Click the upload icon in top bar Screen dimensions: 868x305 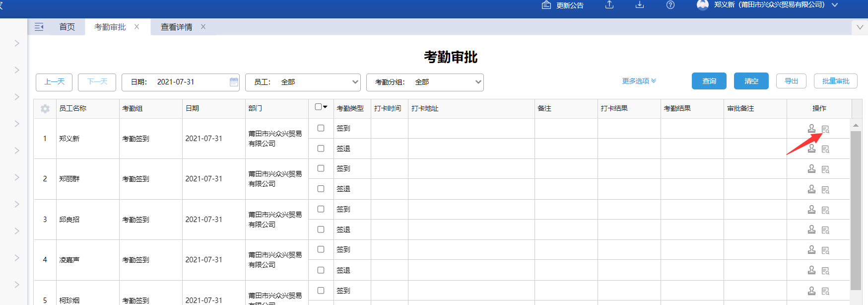coord(609,4)
